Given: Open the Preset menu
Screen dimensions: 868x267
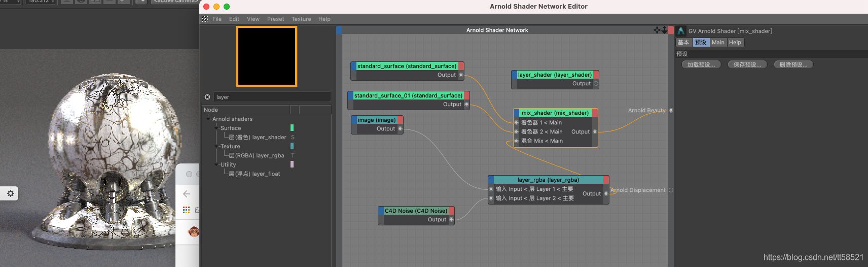Looking at the screenshot, I should coord(275,19).
